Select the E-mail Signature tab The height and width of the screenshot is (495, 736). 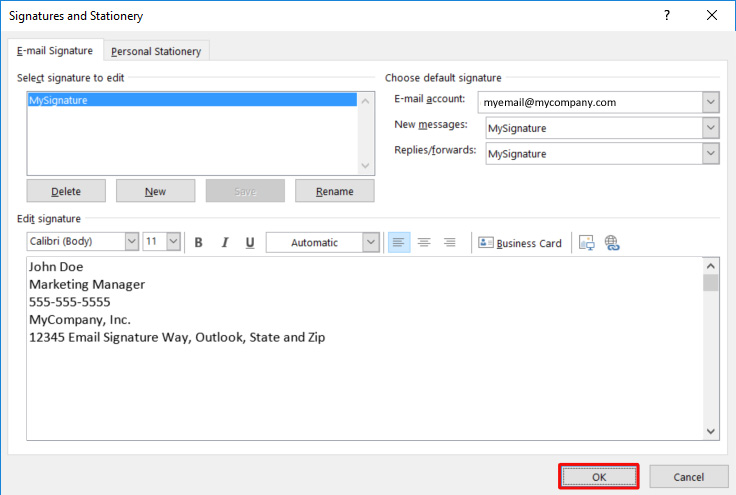click(x=55, y=51)
